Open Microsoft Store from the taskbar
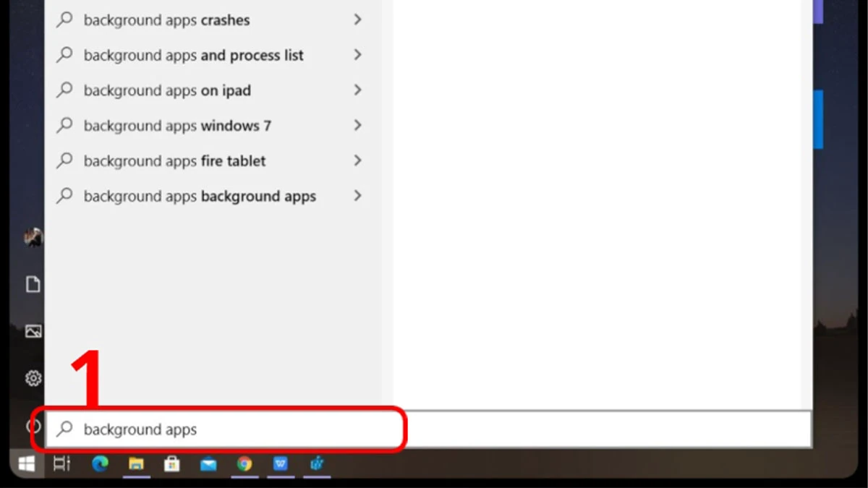Viewport: 868px width, 488px height. click(172, 464)
